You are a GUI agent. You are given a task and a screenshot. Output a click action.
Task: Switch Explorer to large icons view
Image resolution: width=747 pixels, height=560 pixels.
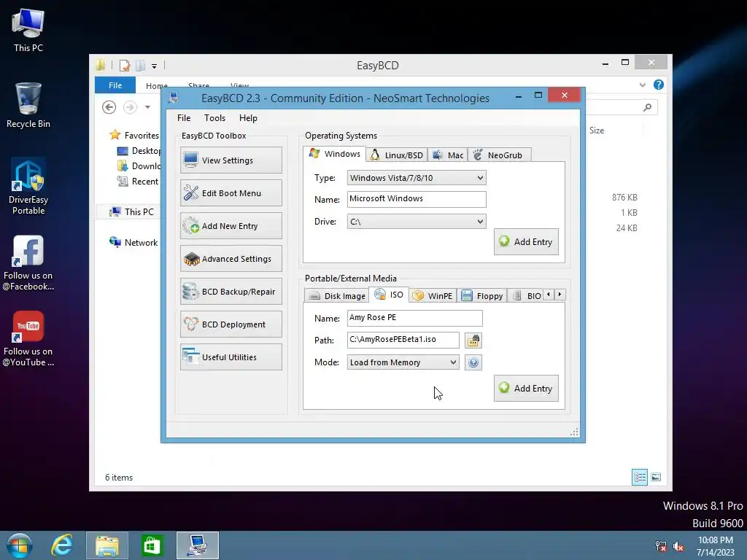coord(656,477)
